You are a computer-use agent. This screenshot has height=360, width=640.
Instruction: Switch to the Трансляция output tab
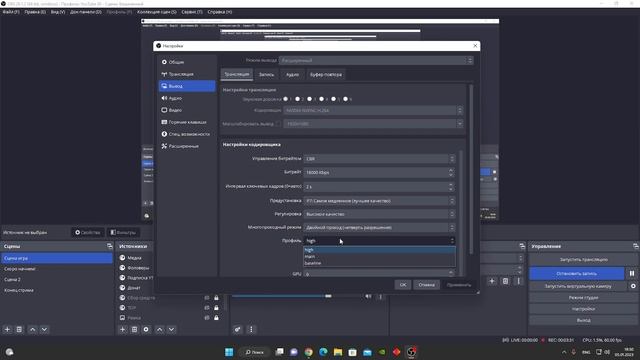[237, 74]
